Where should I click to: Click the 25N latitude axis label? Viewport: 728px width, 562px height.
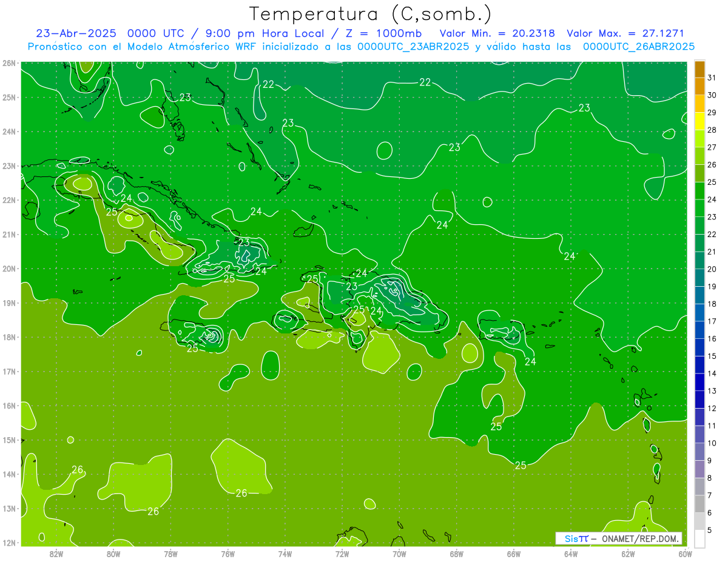tap(8, 97)
